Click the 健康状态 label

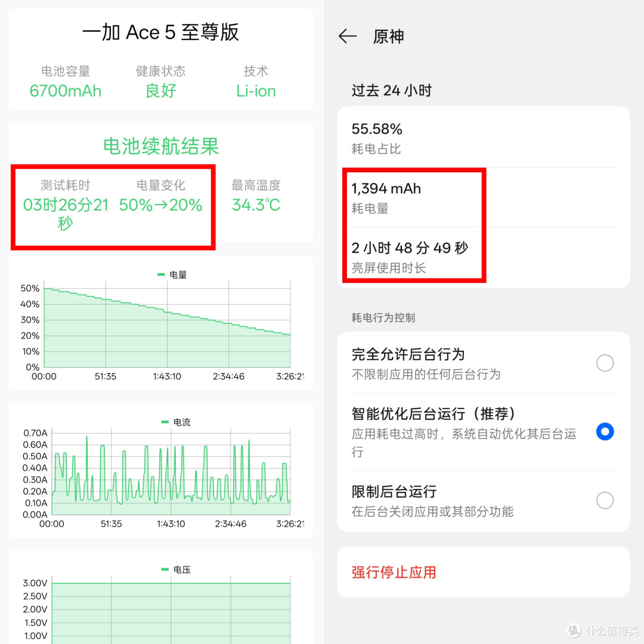click(160, 71)
